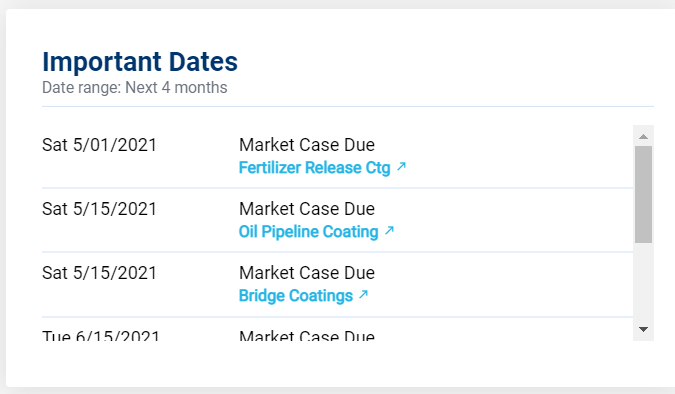Click Market Case Due above Bridge Coatings
The image size is (675, 394).
point(307,273)
